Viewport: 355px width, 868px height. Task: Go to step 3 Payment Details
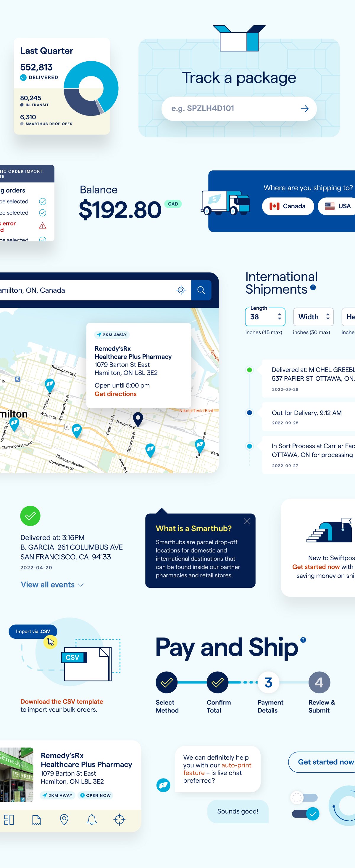(268, 682)
